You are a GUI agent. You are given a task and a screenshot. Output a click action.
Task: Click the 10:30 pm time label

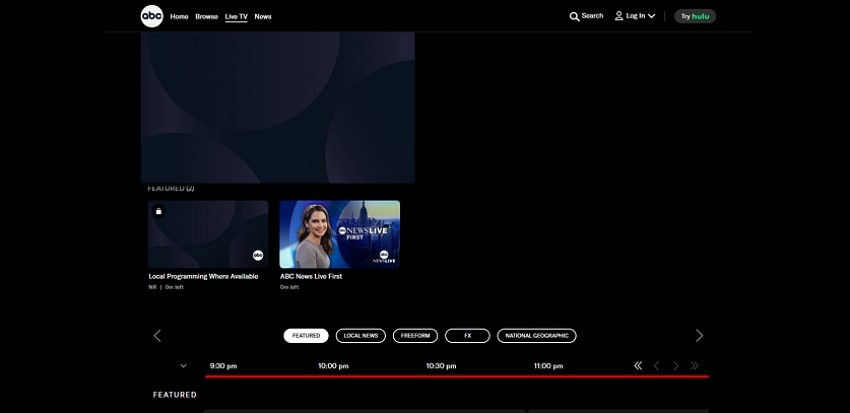point(441,366)
